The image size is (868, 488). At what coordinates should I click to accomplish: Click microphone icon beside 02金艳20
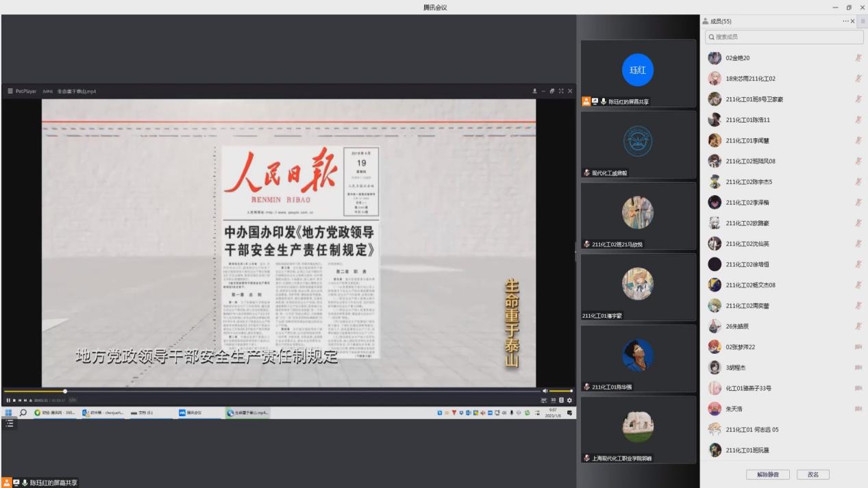click(x=858, y=58)
